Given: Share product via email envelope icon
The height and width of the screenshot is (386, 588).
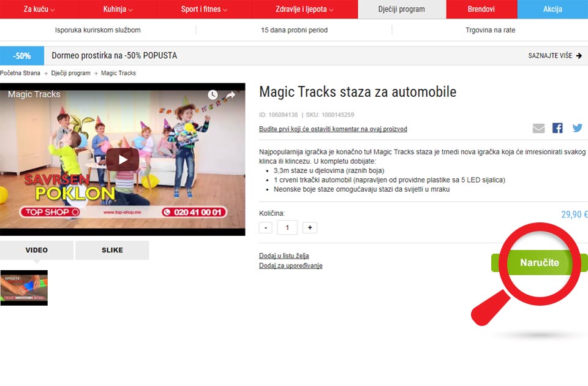Looking at the screenshot, I should tap(538, 128).
